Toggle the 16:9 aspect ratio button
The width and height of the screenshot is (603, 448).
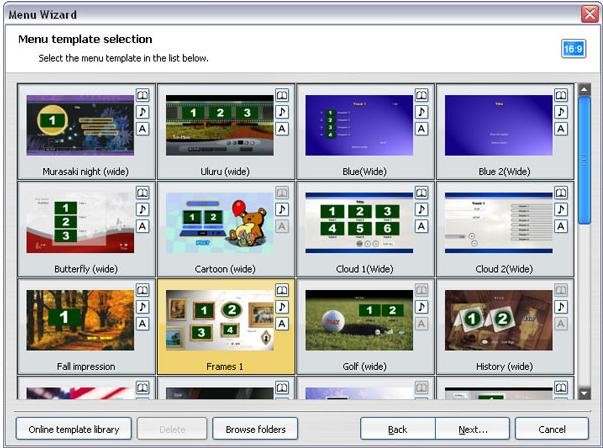573,49
